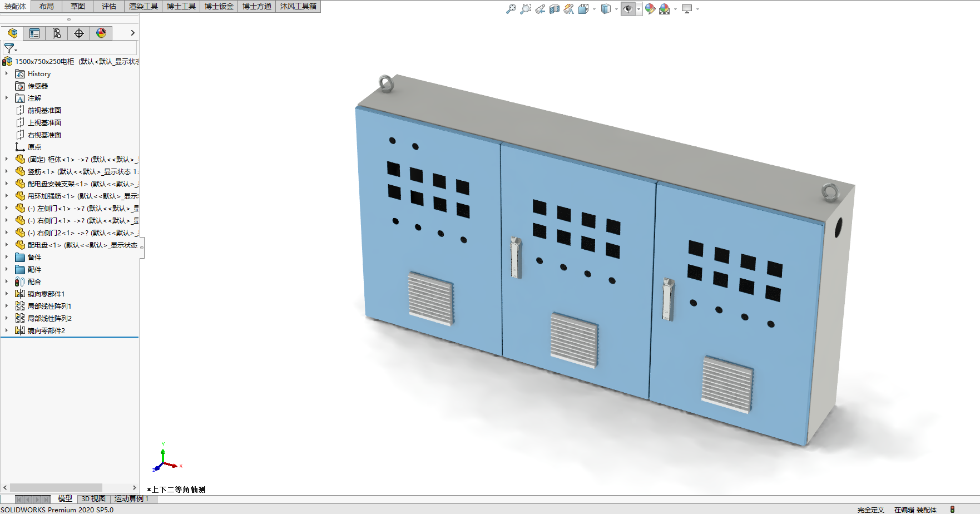The width and height of the screenshot is (980, 514).
Task: Switch to DimXpertManager tab
Action: click(x=79, y=33)
